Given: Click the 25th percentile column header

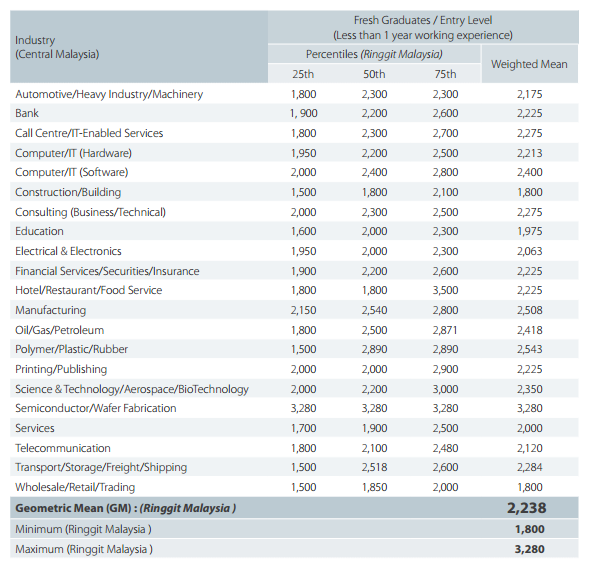Looking at the screenshot, I should coord(303,74).
